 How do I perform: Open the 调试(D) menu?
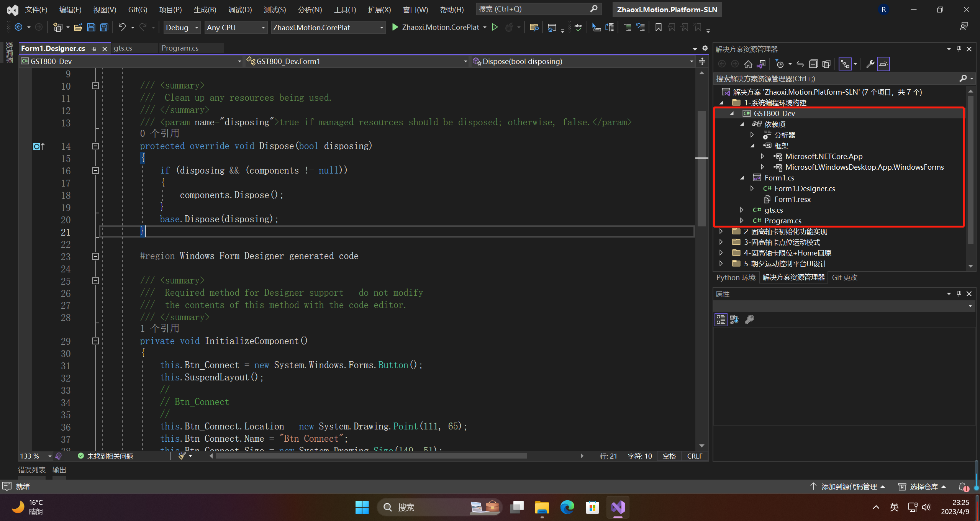[x=240, y=10]
